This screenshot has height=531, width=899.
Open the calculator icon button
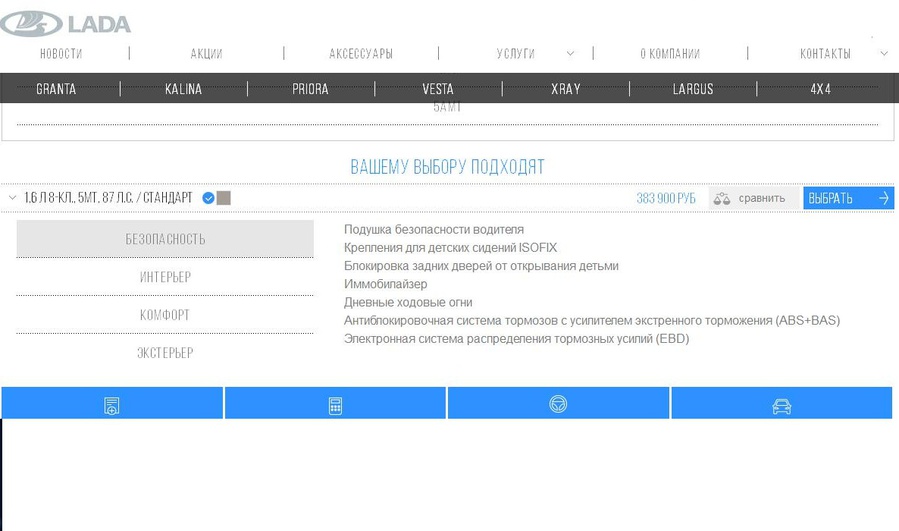(335, 403)
